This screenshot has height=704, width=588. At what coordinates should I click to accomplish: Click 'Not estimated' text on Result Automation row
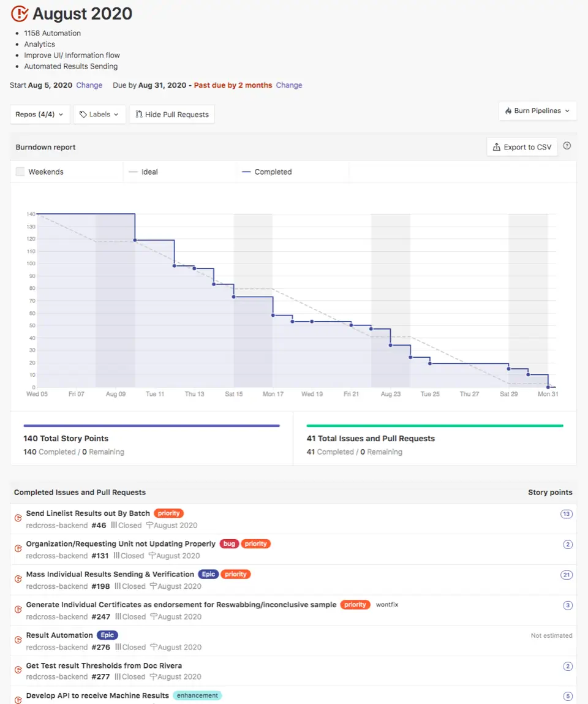click(552, 636)
